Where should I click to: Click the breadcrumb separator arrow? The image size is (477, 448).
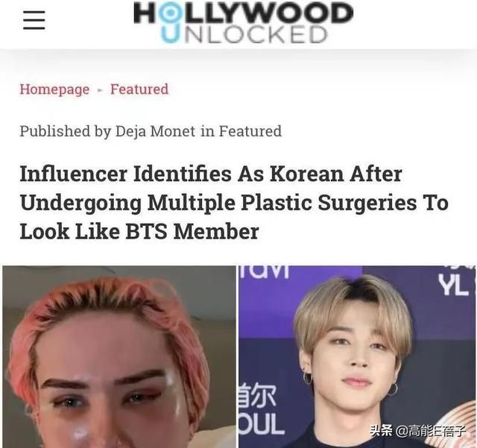click(x=100, y=90)
